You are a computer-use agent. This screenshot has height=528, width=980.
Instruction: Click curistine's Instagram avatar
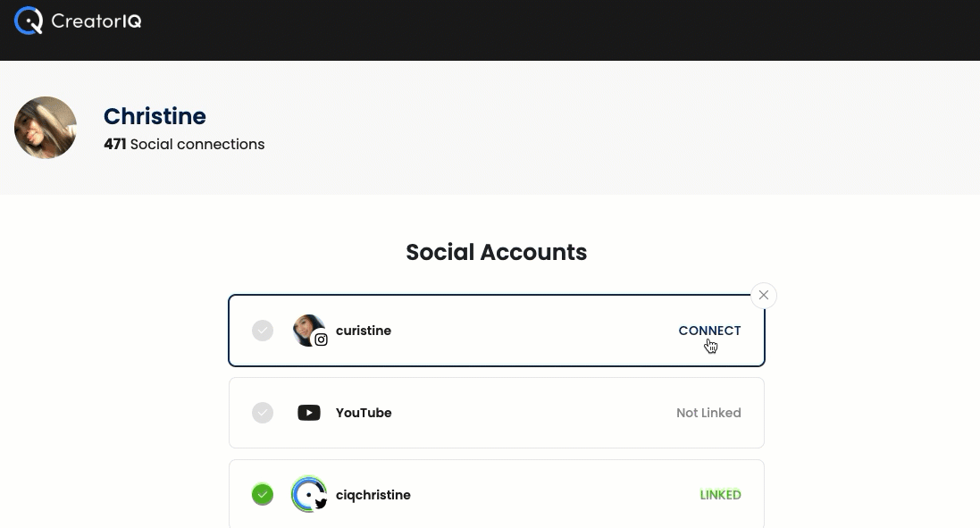308,330
